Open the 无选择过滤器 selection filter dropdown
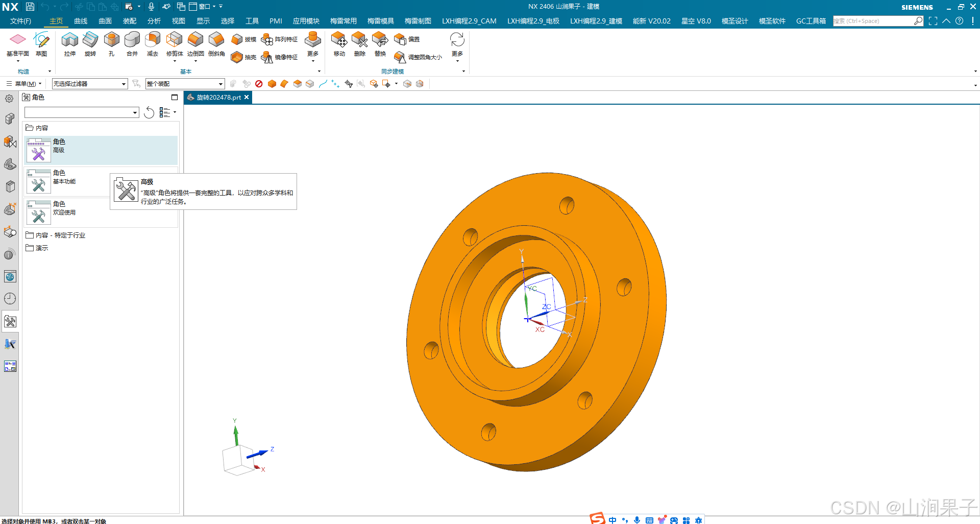Viewport: 980px width, 524px height. coord(90,84)
